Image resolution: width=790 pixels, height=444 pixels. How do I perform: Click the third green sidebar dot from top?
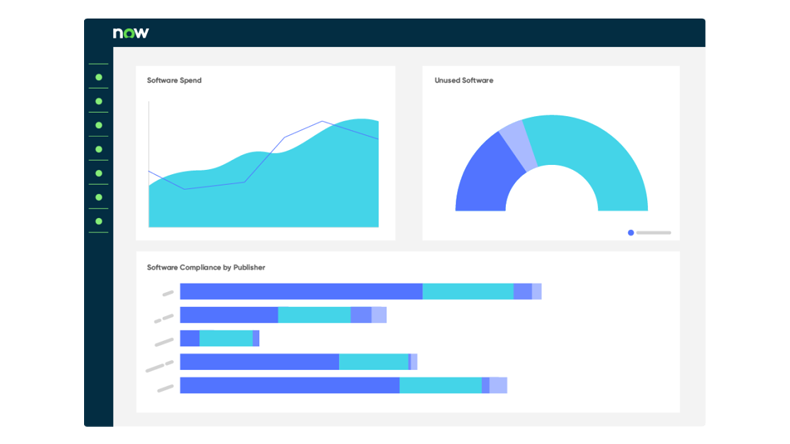(98, 125)
